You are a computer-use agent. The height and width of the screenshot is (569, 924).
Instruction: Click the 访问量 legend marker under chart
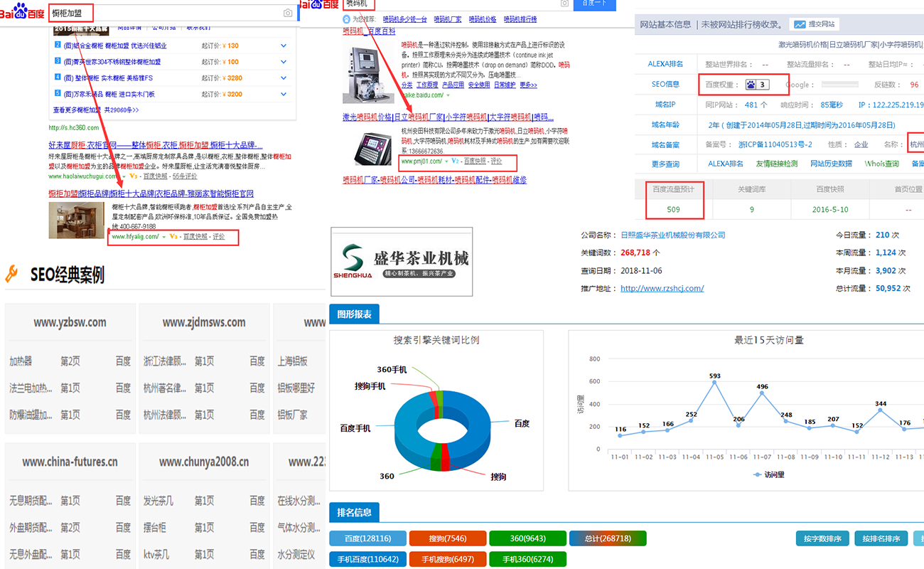pos(758,474)
